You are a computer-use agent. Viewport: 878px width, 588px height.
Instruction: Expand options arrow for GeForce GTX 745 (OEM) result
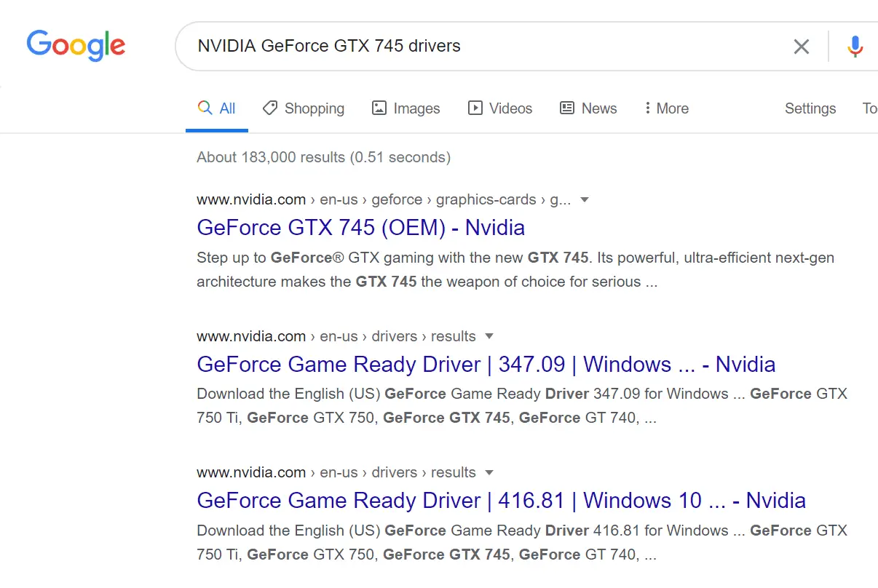click(584, 199)
